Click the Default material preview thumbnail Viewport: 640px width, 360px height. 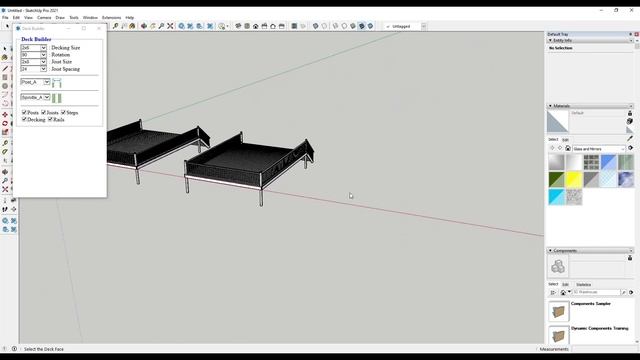pyautogui.click(x=558, y=121)
